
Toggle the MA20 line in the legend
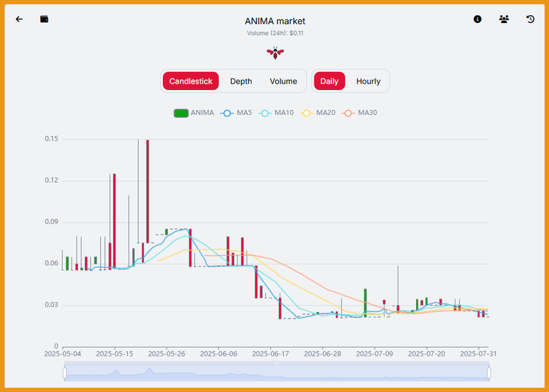click(x=317, y=113)
